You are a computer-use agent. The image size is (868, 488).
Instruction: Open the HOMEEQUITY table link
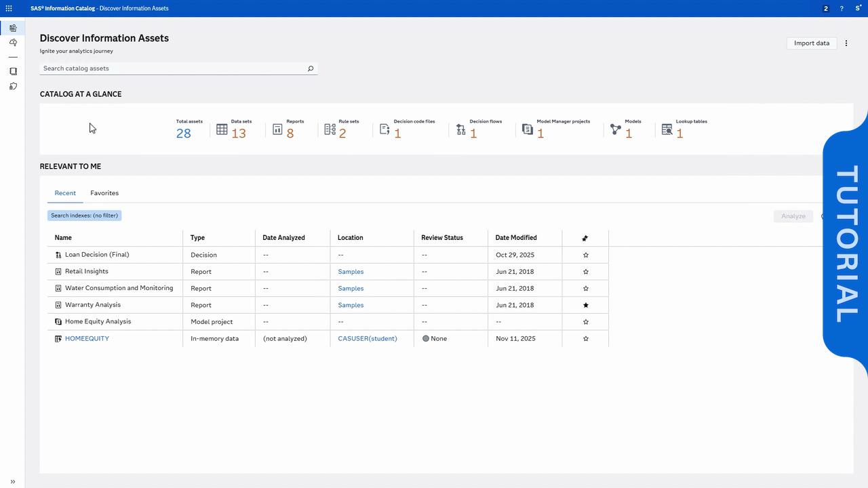click(87, 338)
